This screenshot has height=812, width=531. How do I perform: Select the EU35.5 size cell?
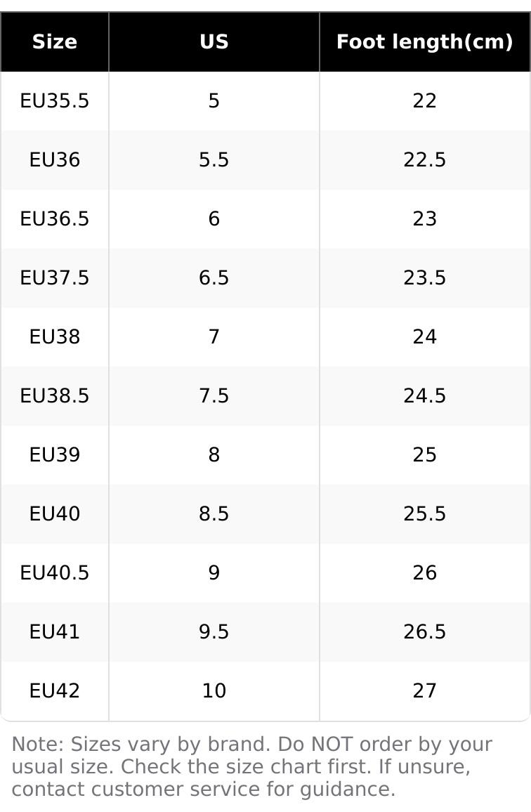click(55, 101)
